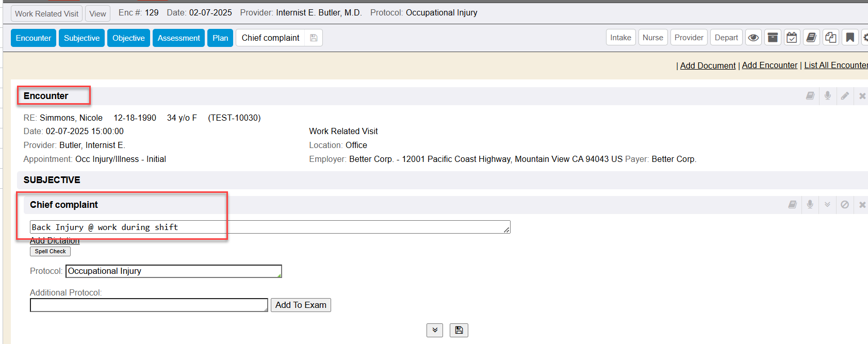Switch to the Subjective tab
This screenshot has height=344, width=868.
(x=81, y=38)
